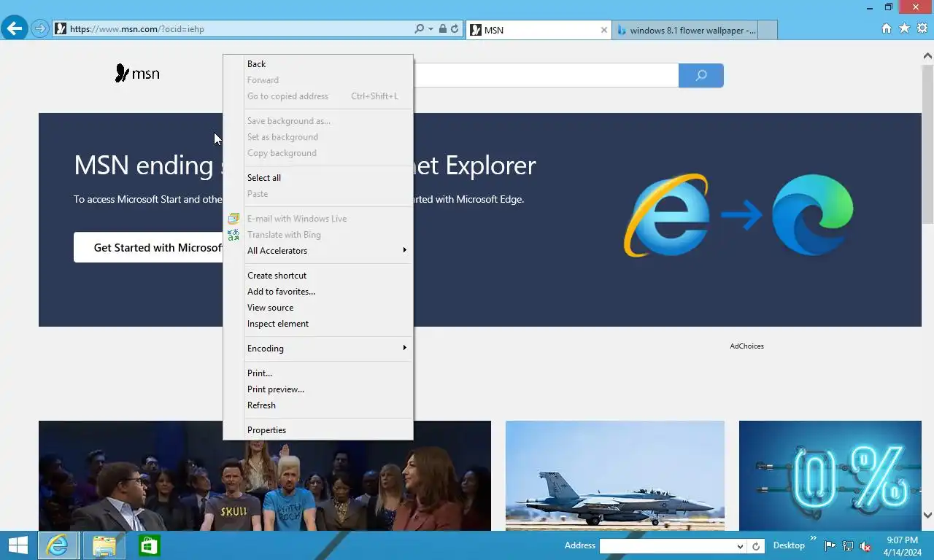This screenshot has height=560, width=934.
Task: Open the SNL audience news thumbnail
Action: [265, 475]
